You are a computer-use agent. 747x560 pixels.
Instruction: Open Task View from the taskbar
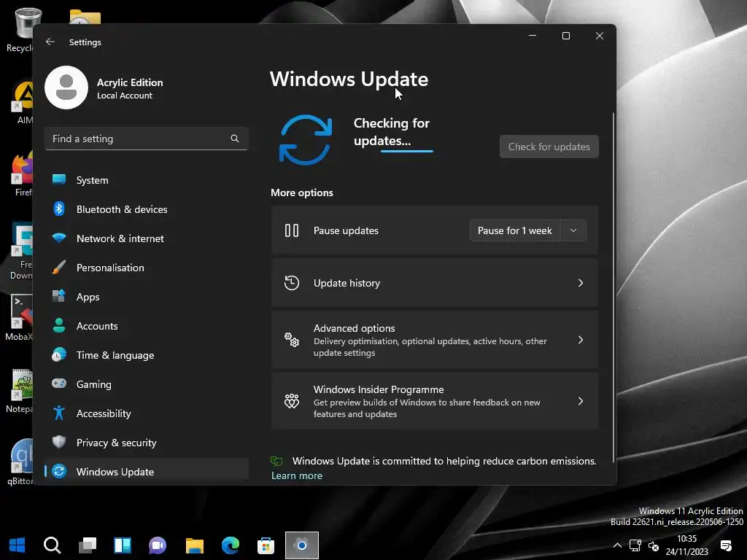[x=88, y=545]
